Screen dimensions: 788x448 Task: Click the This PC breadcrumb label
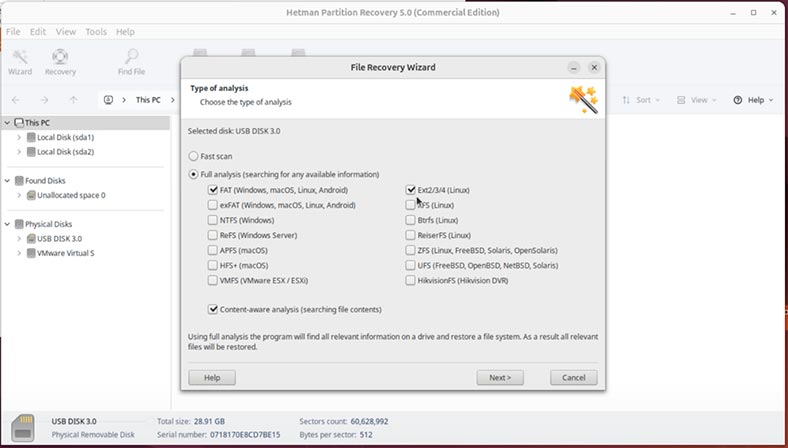tap(148, 100)
